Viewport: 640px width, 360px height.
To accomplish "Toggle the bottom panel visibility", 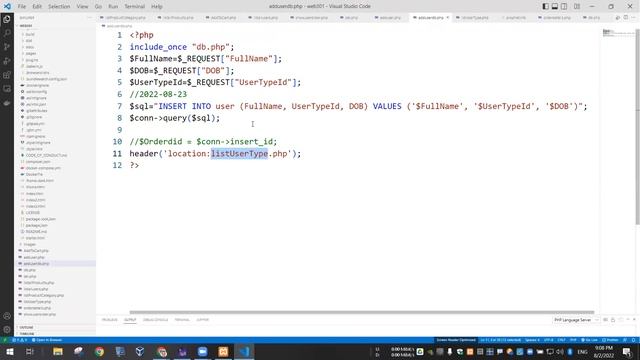I will 555,7.
